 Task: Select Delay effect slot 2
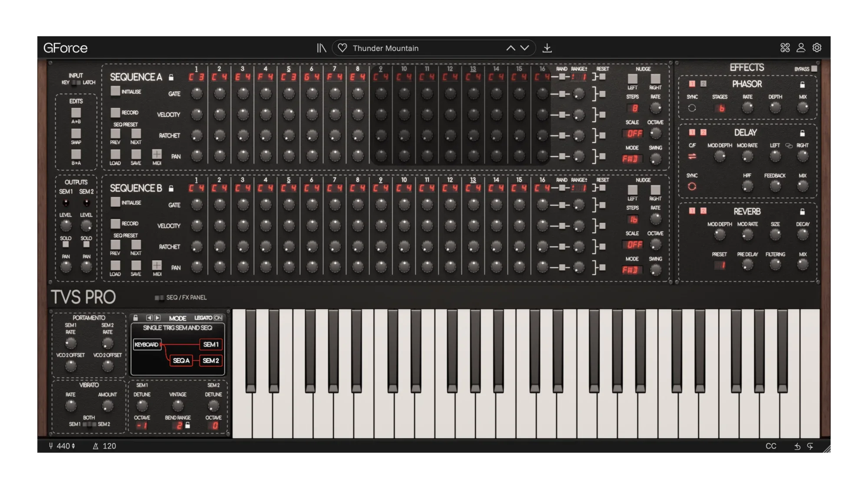click(x=704, y=132)
